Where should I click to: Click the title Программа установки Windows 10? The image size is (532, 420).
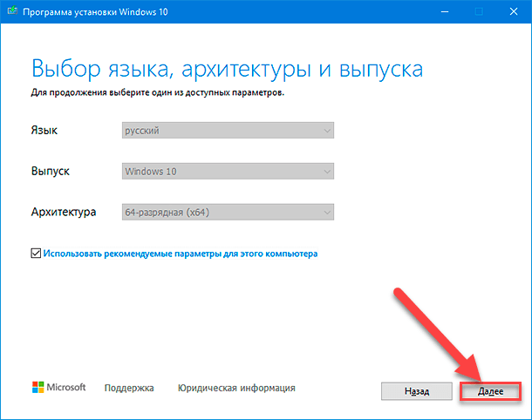click(x=95, y=12)
